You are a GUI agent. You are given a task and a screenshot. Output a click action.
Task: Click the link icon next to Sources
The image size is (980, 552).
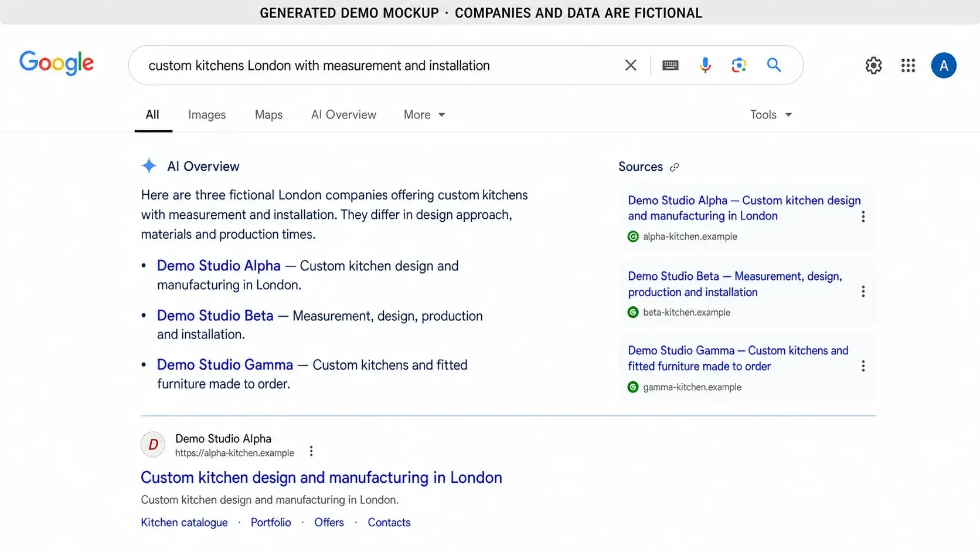[675, 167]
